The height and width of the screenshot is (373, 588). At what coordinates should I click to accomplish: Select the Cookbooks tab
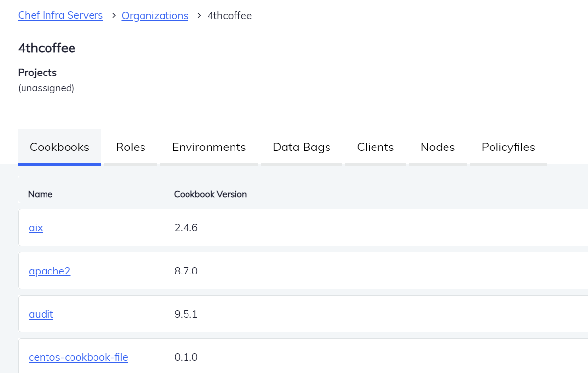coord(59,147)
